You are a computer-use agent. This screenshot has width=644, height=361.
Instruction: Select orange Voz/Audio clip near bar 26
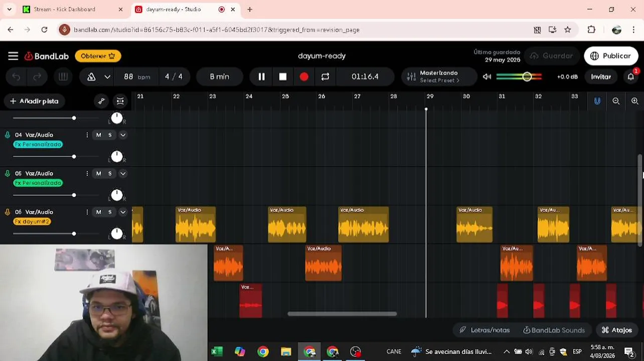(323, 263)
